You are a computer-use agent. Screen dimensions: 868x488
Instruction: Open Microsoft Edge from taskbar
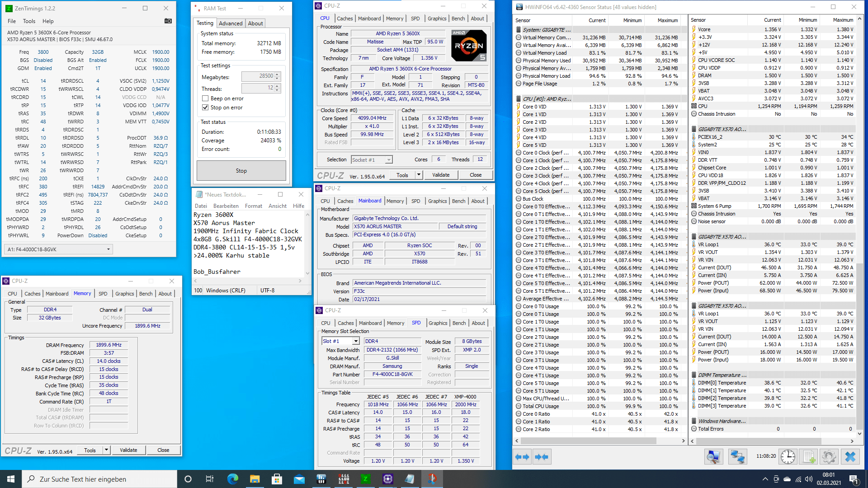coord(232,479)
